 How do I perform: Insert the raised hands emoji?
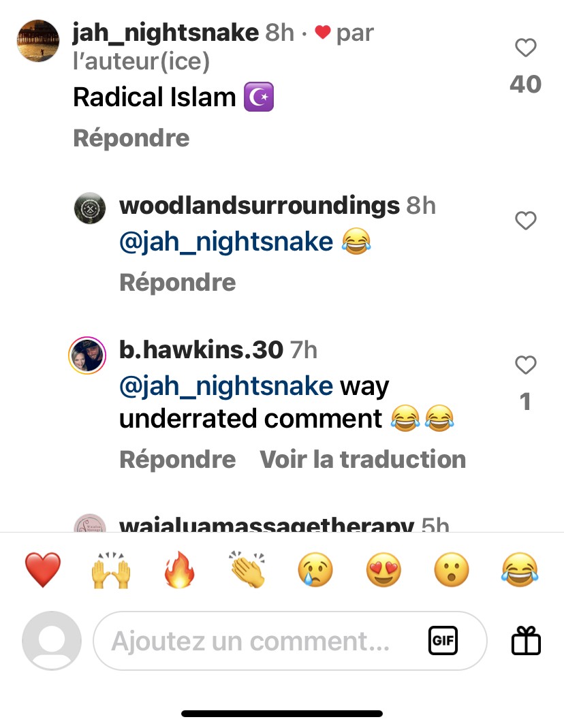click(x=110, y=570)
